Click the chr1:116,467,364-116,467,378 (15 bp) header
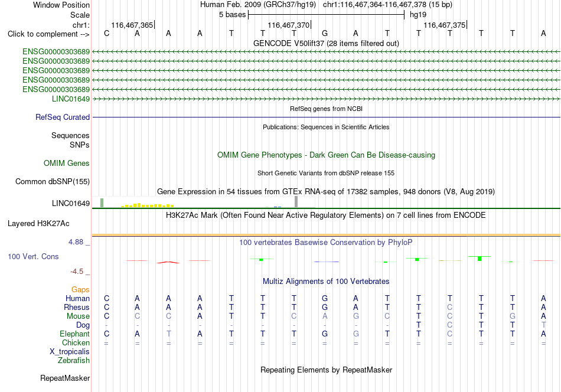Screen dimensions: 561x392 [387, 5]
